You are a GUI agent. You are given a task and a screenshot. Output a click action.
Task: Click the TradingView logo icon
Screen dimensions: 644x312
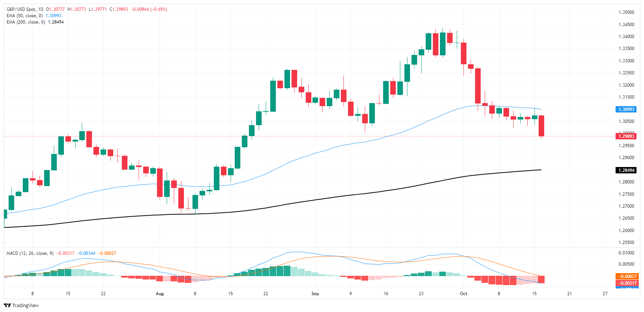pos(7,305)
